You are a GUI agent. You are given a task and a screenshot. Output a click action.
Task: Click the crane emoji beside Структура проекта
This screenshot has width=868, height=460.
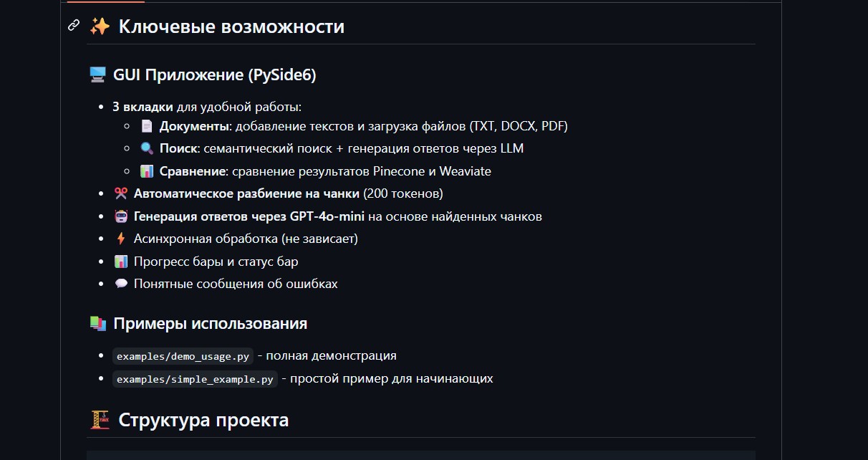(100, 420)
